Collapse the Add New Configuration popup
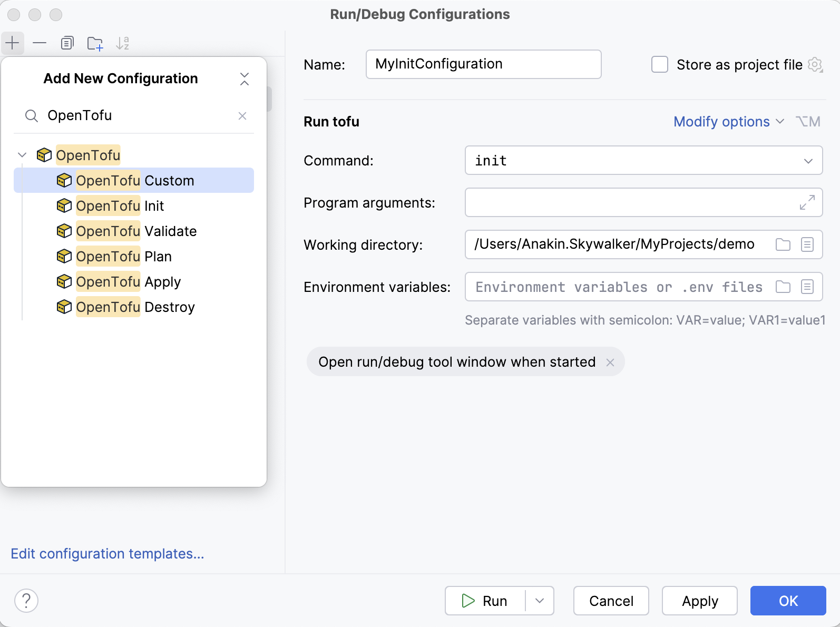This screenshot has width=840, height=627. [x=245, y=79]
